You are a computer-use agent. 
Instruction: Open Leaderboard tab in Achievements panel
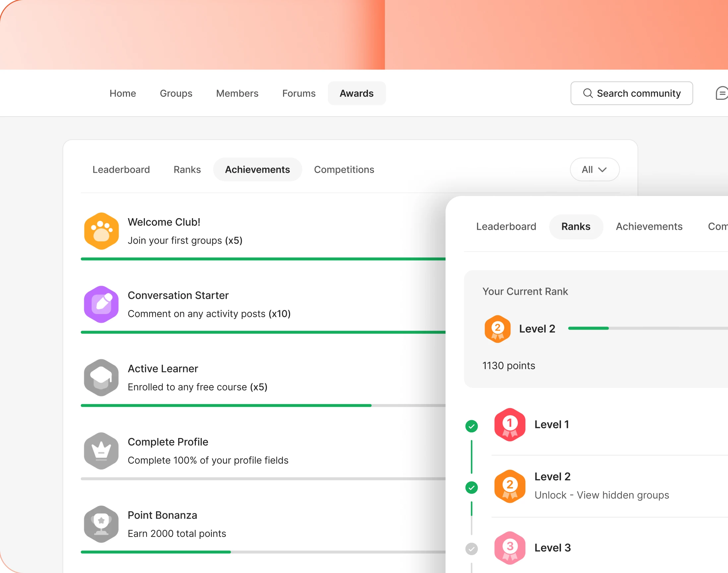[121, 169]
